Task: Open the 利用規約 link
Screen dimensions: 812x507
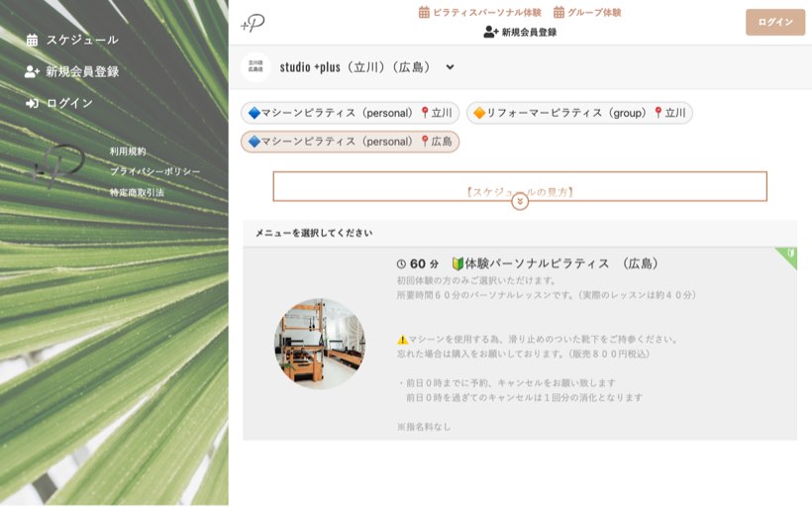Action: (x=128, y=152)
